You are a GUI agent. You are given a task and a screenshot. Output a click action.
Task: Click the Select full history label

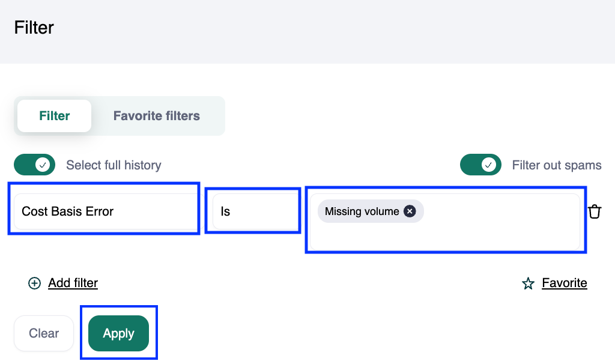tap(114, 165)
